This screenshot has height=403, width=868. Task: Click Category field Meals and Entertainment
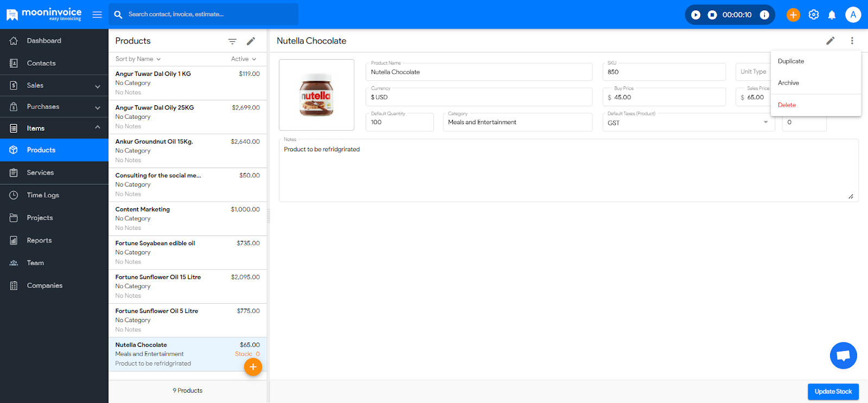coord(518,122)
